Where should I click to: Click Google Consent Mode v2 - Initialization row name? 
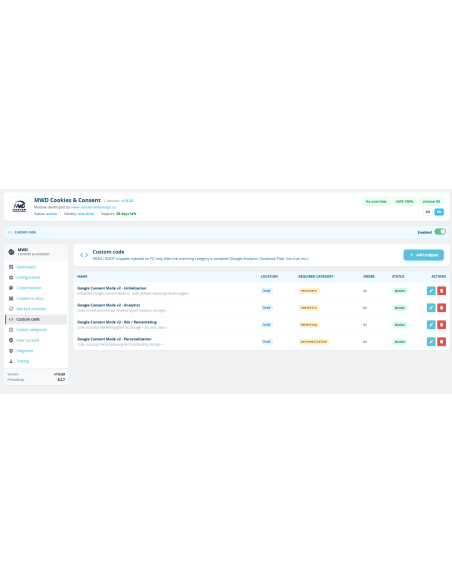click(112, 288)
